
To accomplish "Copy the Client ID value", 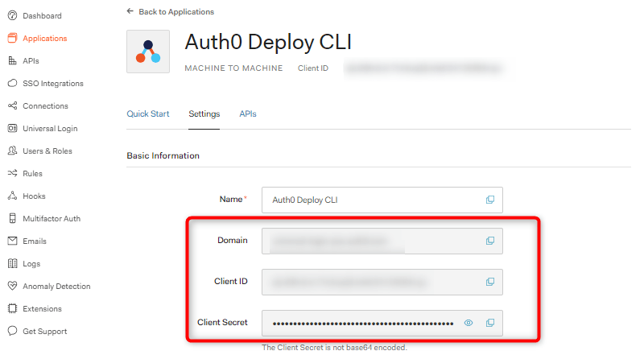I will pyautogui.click(x=490, y=282).
